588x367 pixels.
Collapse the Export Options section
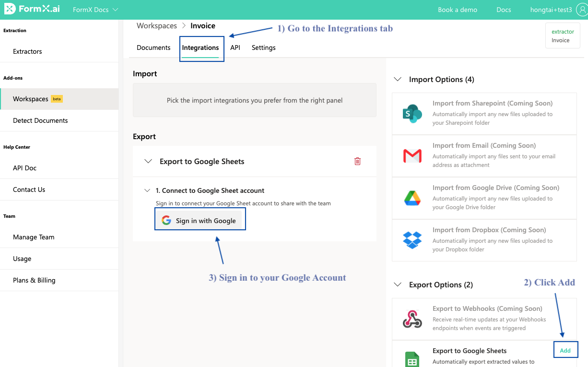(x=398, y=284)
